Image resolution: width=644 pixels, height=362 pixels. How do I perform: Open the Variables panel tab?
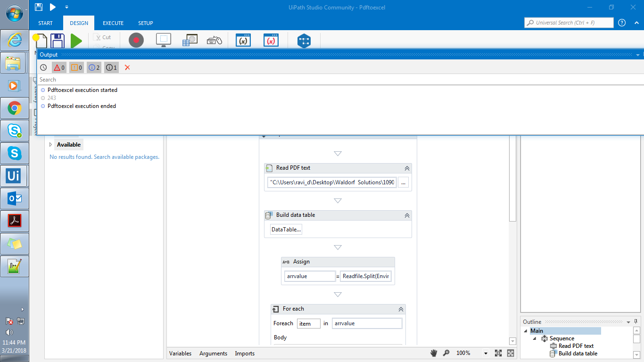(x=181, y=354)
